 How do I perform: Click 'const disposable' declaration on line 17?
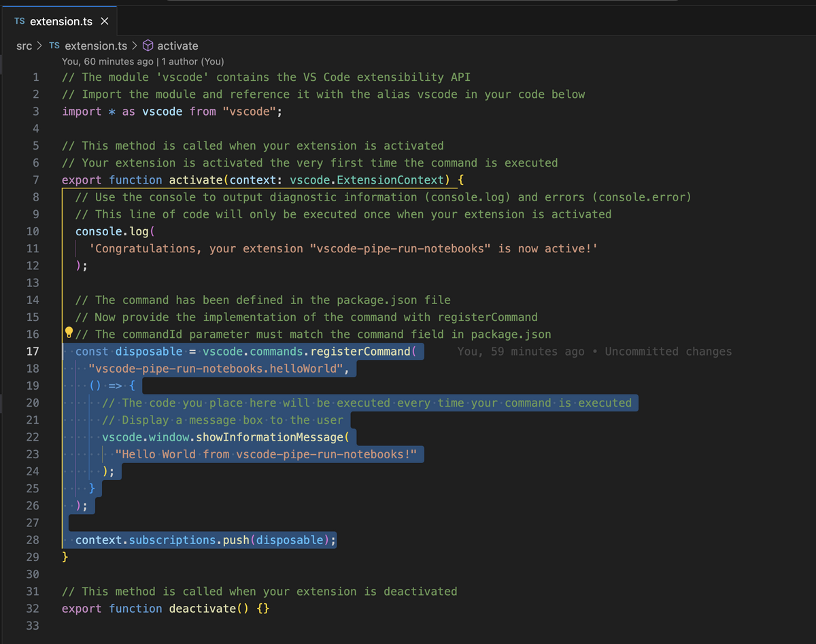(129, 352)
